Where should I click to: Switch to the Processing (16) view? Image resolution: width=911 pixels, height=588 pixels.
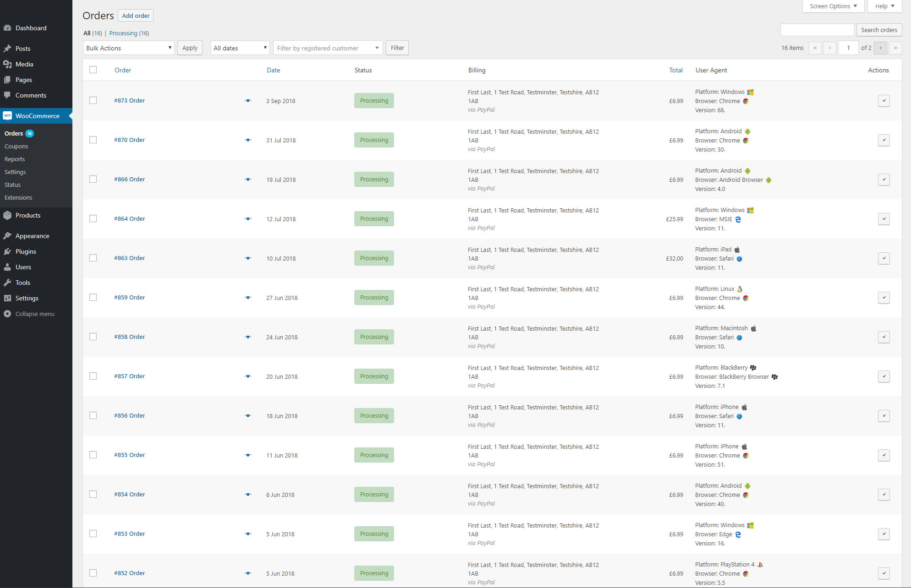point(129,33)
